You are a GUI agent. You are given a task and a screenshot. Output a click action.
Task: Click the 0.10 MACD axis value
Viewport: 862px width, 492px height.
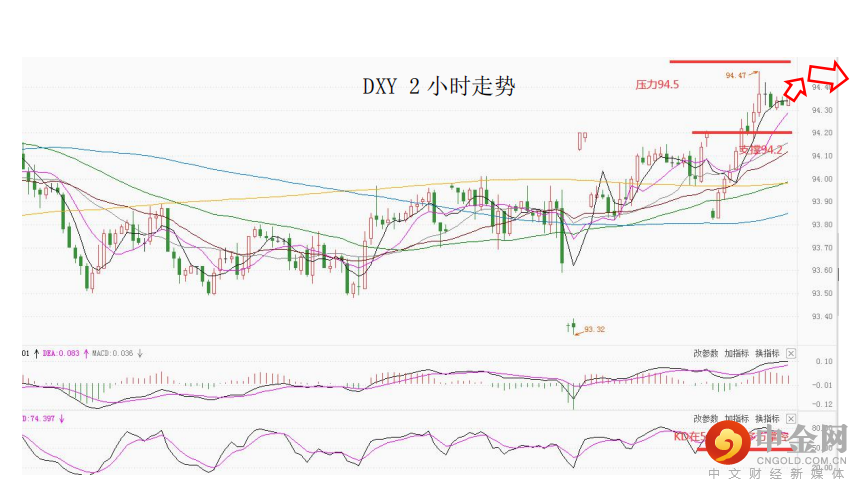[824, 362]
